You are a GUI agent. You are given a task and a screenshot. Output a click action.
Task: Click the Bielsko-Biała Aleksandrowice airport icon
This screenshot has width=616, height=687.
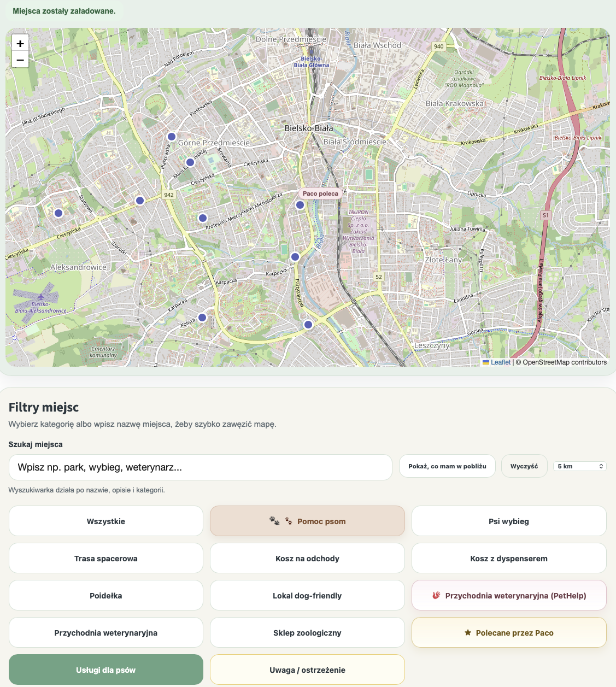click(41, 297)
